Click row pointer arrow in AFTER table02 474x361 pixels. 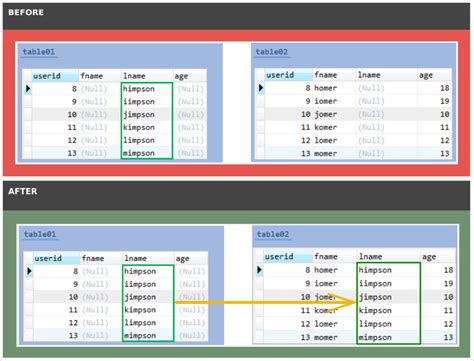click(x=260, y=270)
